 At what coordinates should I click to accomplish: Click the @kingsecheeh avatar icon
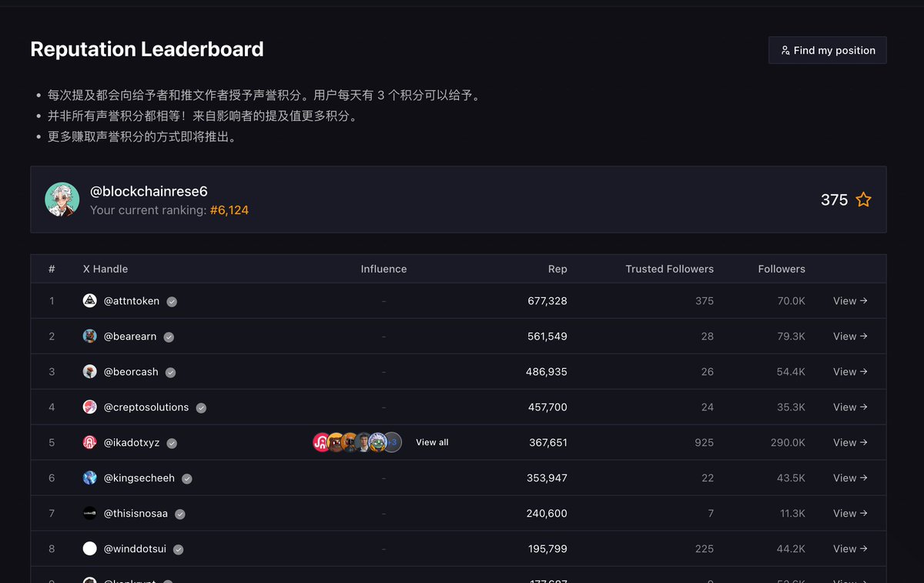pos(90,478)
